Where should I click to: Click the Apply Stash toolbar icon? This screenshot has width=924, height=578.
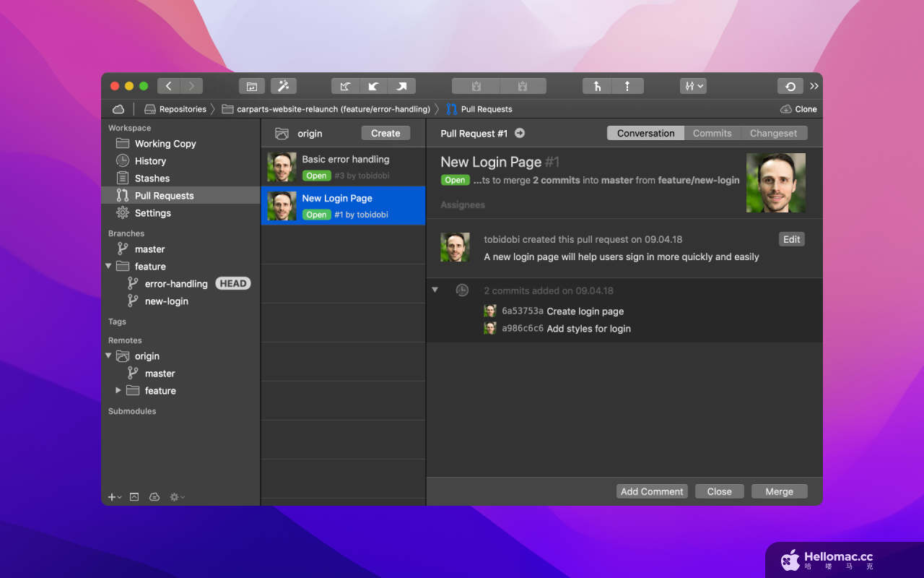click(x=523, y=86)
